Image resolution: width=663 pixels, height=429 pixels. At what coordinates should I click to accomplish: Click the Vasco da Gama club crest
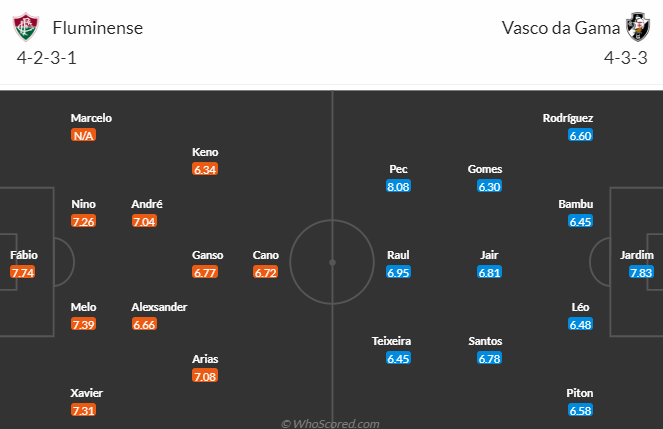point(638,27)
